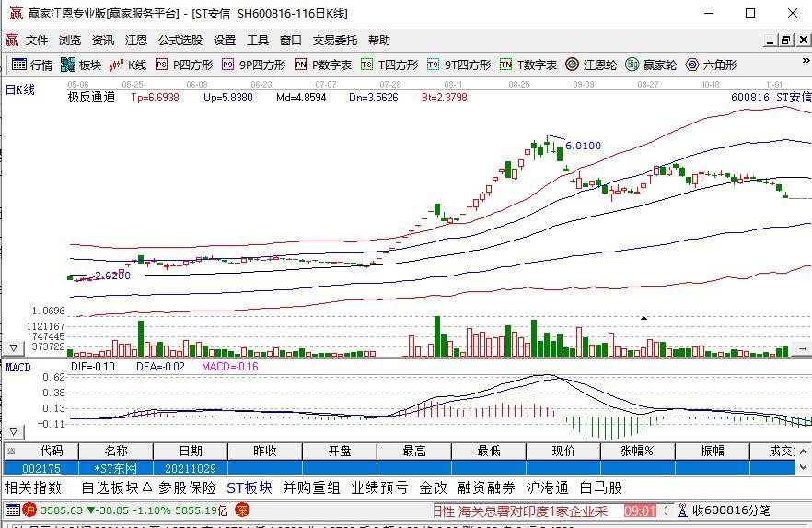Click the red 沪 Shanghai index icon
The height and width of the screenshot is (528, 812).
point(29,510)
